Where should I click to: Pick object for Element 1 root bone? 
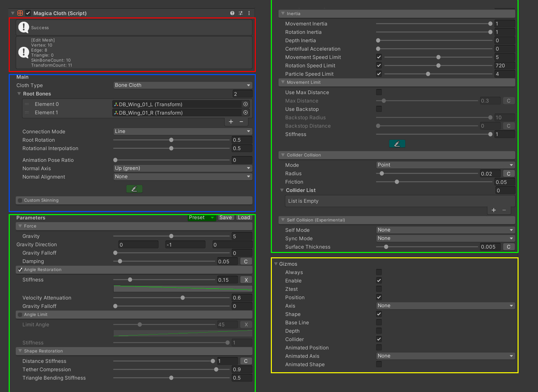[x=245, y=113]
